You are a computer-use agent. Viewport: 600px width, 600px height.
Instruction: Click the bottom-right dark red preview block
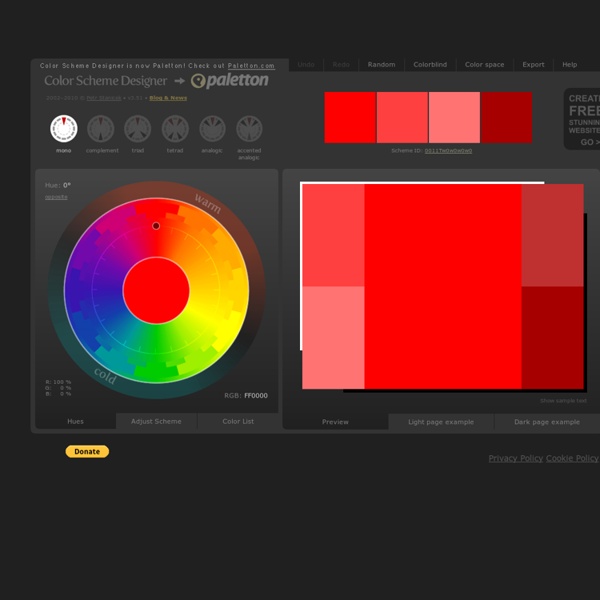553,338
